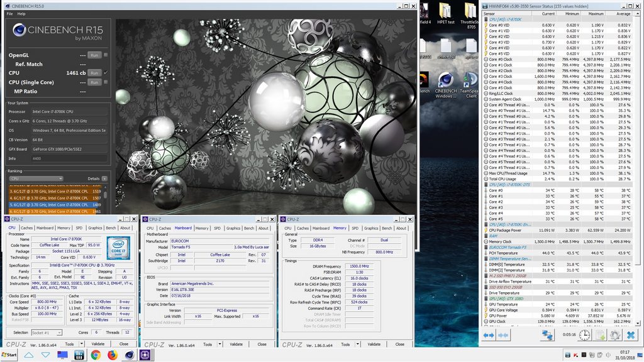The image size is (644, 362).
Task: Open Chrome from the taskbar
Action: pyautogui.click(x=96, y=355)
